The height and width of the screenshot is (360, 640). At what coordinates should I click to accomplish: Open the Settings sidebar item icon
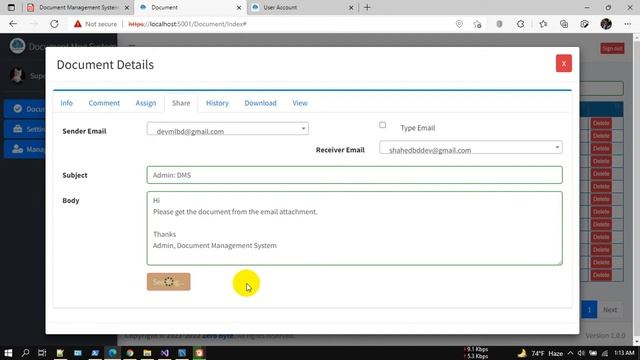pos(18,129)
